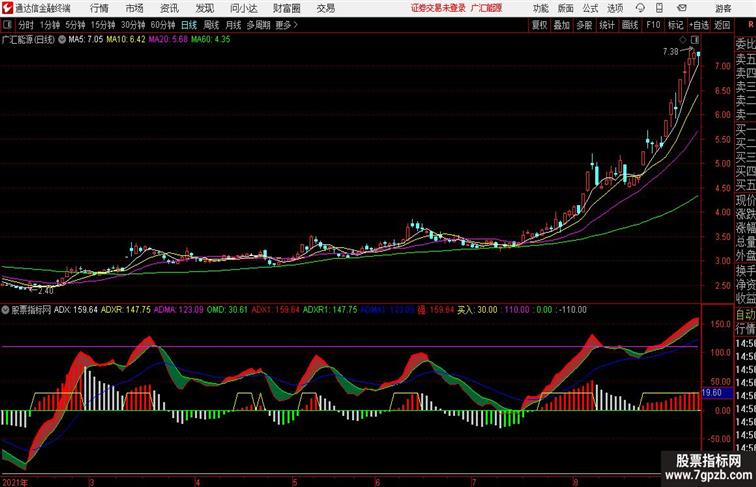This screenshot has width=756, height=487.
Task: Open the 市场 menu
Action: (x=135, y=8)
